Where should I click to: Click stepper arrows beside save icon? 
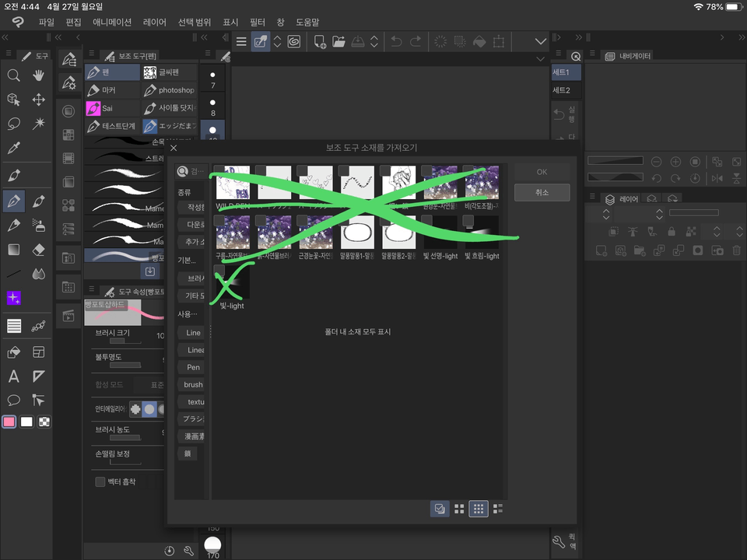pyautogui.click(x=374, y=42)
